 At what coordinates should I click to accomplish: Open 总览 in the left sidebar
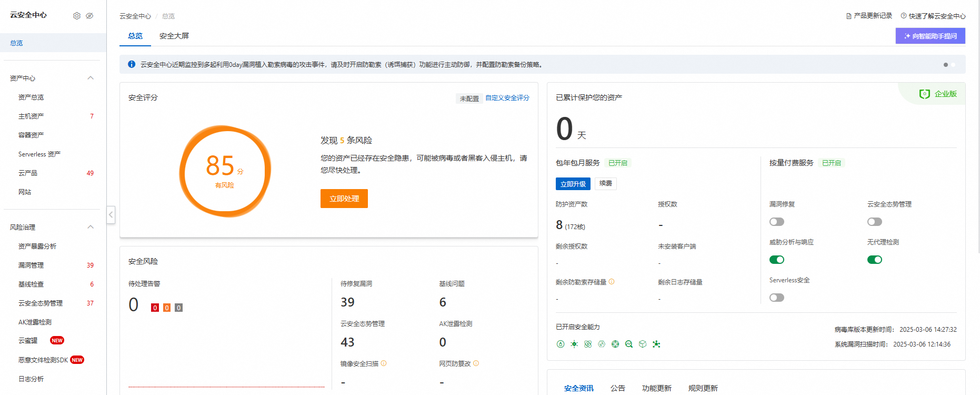pos(53,43)
